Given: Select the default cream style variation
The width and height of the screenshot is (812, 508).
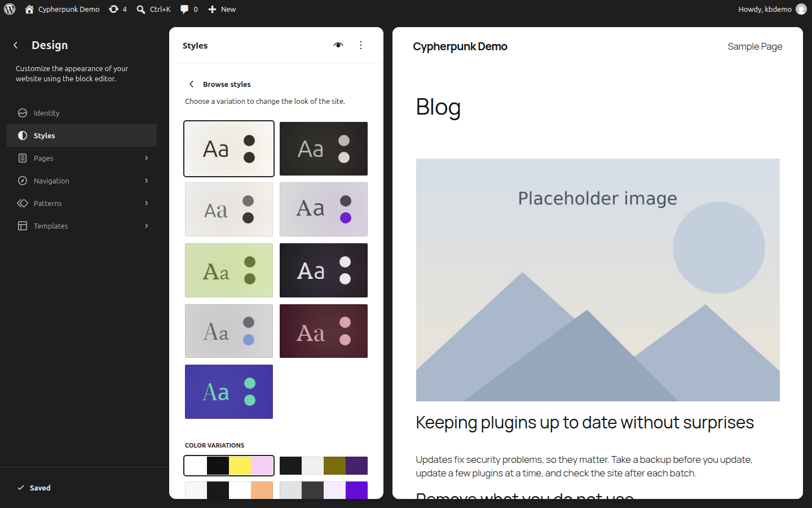Looking at the screenshot, I should point(229,148).
